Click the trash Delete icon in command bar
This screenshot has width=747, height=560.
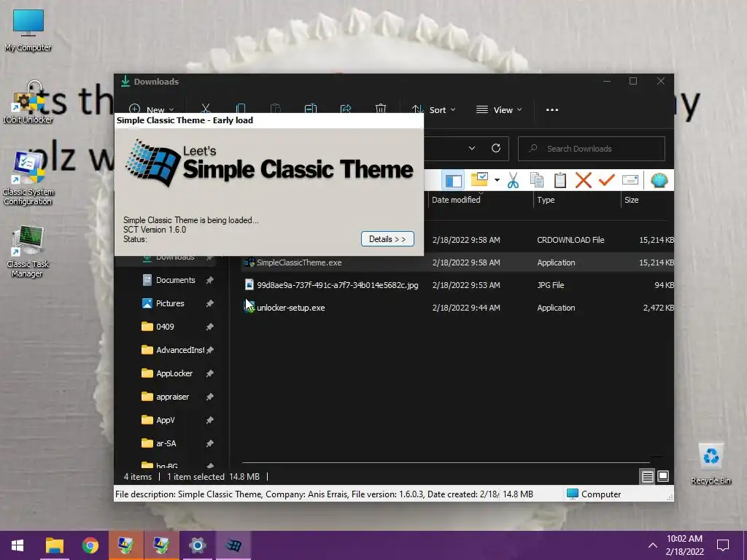pyautogui.click(x=381, y=109)
